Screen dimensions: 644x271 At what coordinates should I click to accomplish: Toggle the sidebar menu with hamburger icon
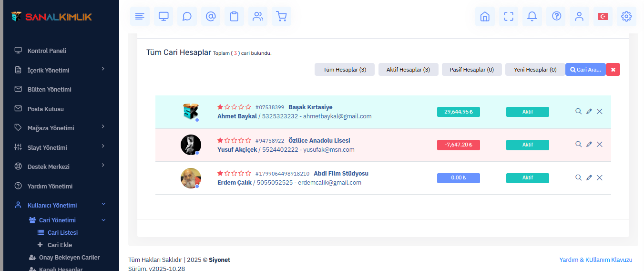click(140, 17)
